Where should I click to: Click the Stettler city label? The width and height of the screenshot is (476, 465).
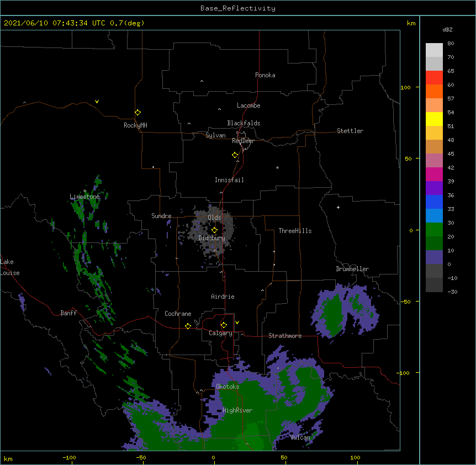(350, 131)
